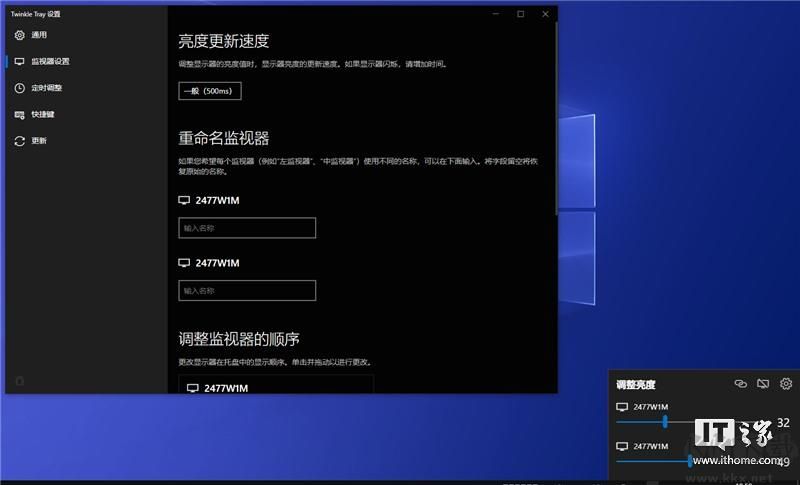This screenshot has height=485, width=800.
Task: Click the name field under the second 2477W1M heading
Action: pos(247,291)
